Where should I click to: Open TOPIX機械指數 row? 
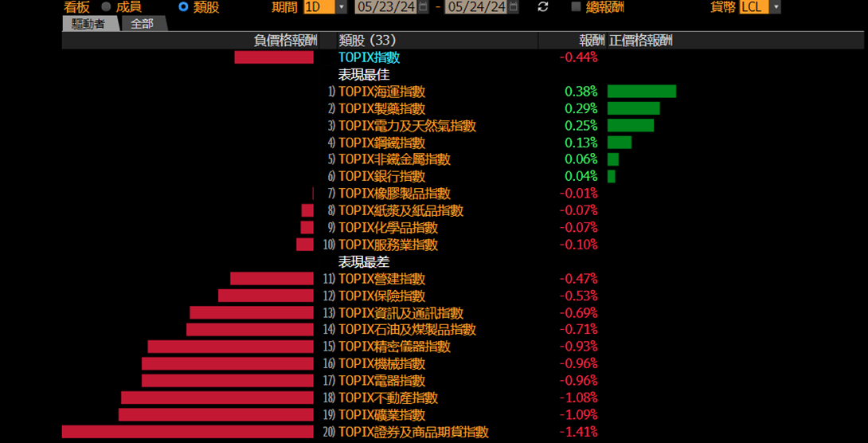click(x=382, y=364)
